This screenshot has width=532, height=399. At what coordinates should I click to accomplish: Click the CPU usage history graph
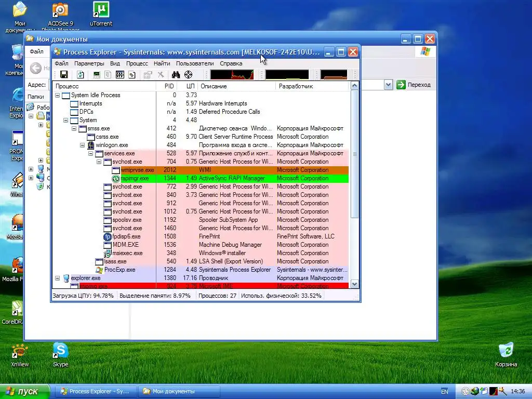[x=232, y=75]
